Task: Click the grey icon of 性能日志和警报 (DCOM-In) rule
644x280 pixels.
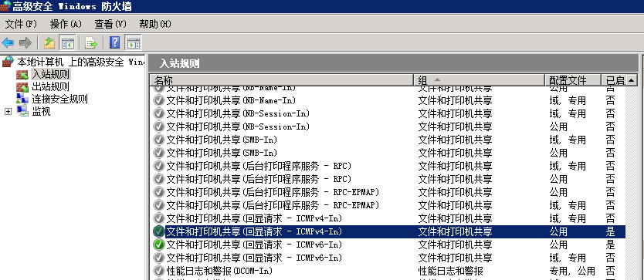Action: pyautogui.click(x=158, y=271)
